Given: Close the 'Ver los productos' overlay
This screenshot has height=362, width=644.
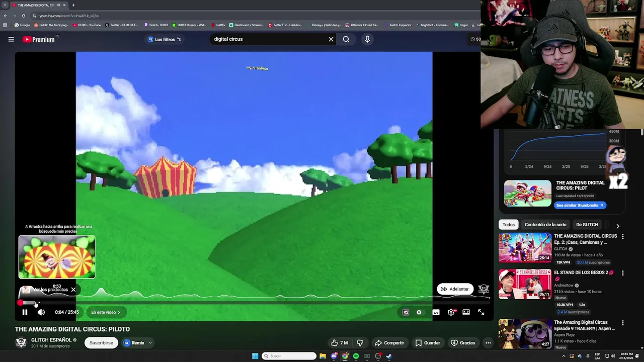Looking at the screenshot, I should (x=73, y=290).
